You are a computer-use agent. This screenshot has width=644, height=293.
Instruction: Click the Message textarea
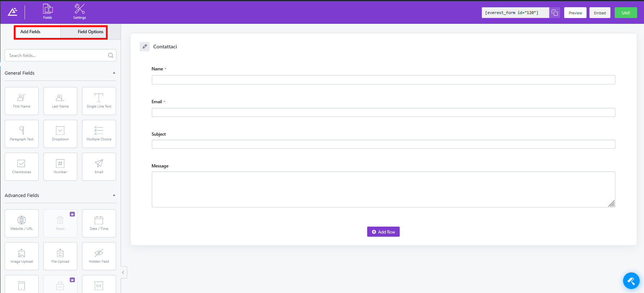[x=383, y=189]
